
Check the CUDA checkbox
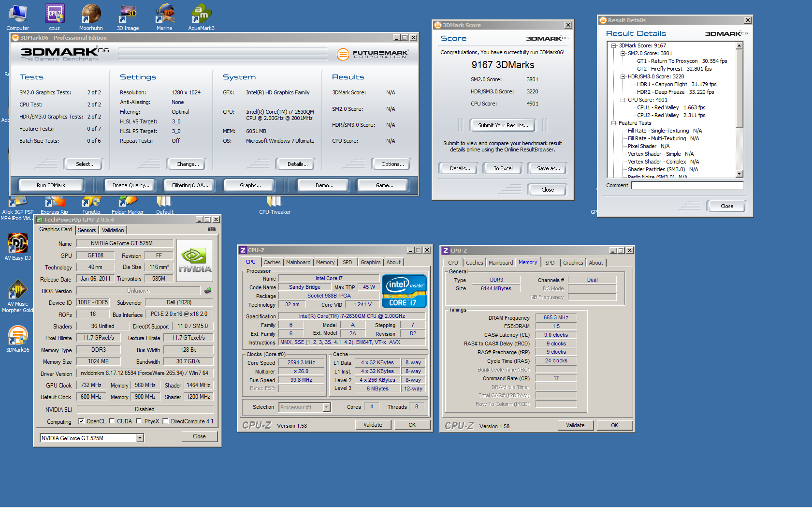[112, 421]
